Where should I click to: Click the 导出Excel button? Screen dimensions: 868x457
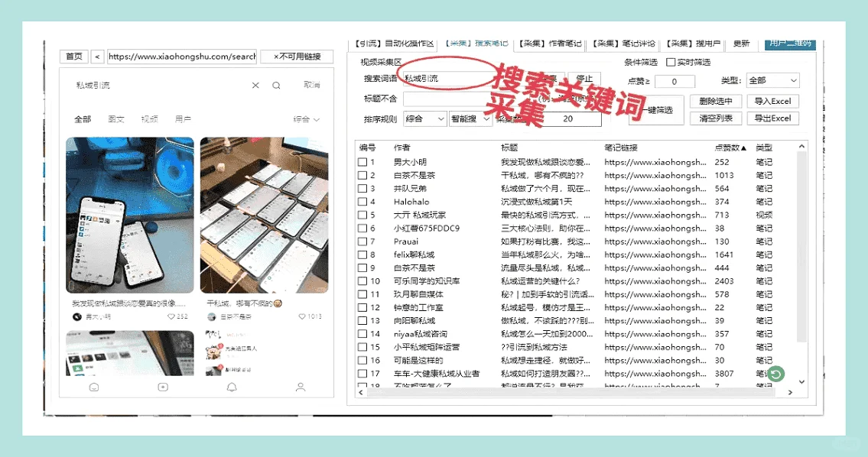(772, 118)
